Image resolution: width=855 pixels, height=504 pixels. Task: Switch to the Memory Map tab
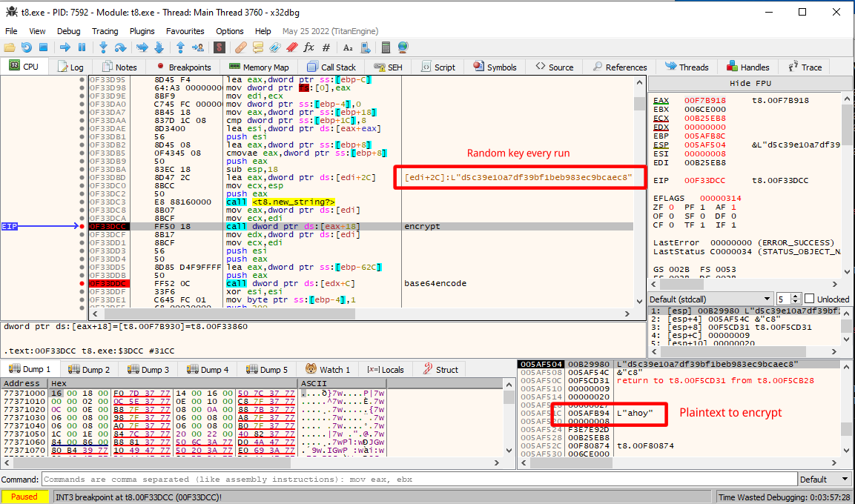pos(259,67)
